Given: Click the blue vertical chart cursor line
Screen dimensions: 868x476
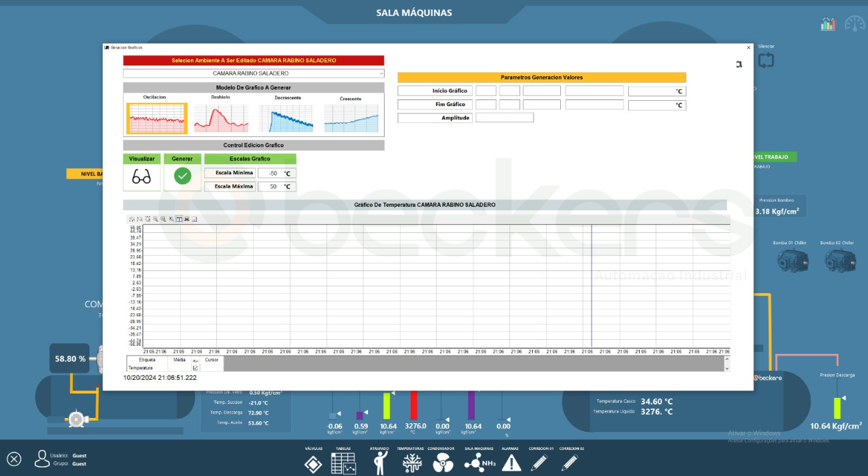Looking at the screenshot, I should point(592,286).
